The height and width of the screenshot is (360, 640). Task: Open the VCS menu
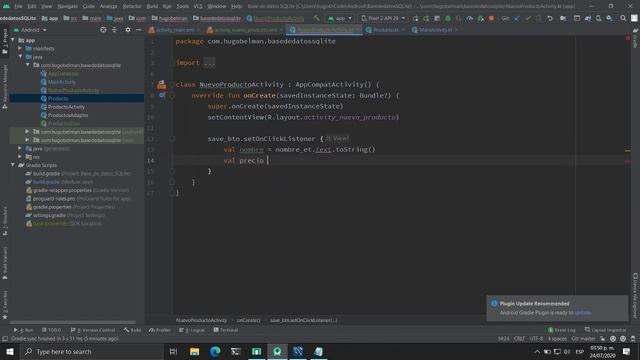[x=198, y=6]
